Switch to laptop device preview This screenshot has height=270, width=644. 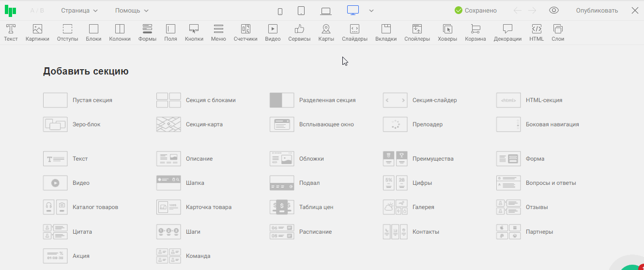pos(326,11)
